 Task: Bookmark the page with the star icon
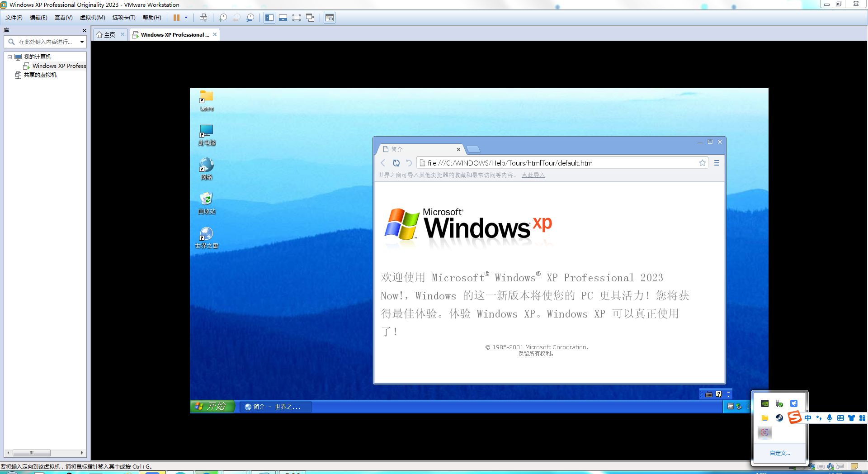[x=702, y=163]
